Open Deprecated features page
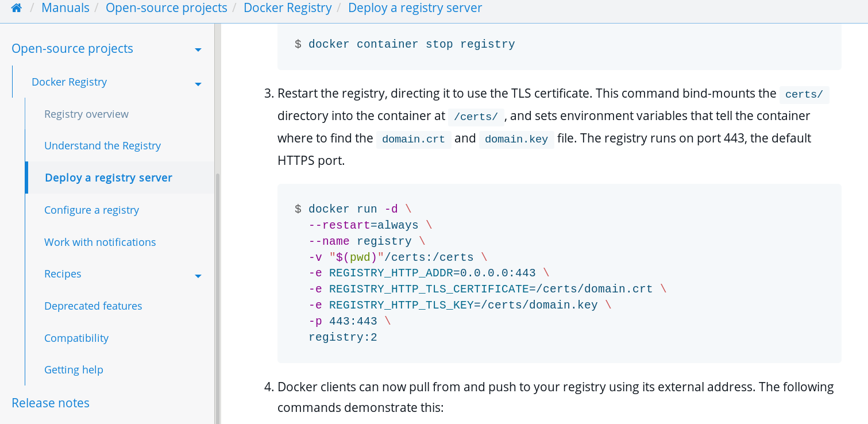The height and width of the screenshot is (424, 868). tap(93, 306)
